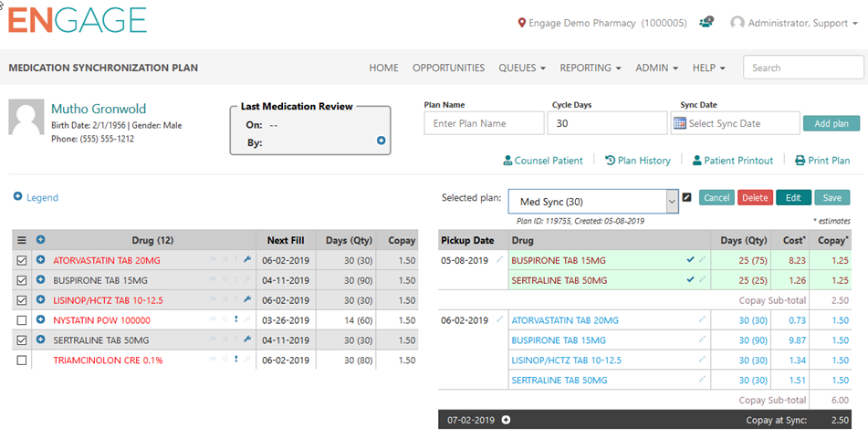The height and width of the screenshot is (439, 868).
Task: Expand the Buspirone Tab 15mg drug row
Action: 40,281
